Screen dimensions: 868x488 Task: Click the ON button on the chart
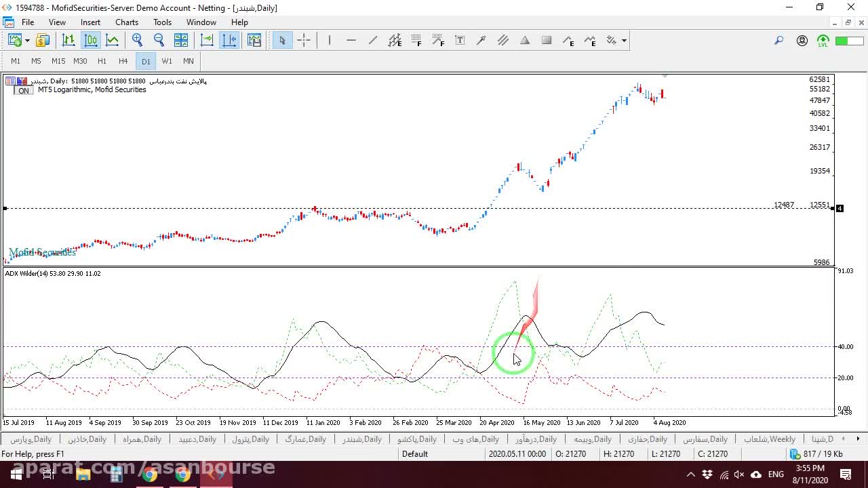(24, 91)
